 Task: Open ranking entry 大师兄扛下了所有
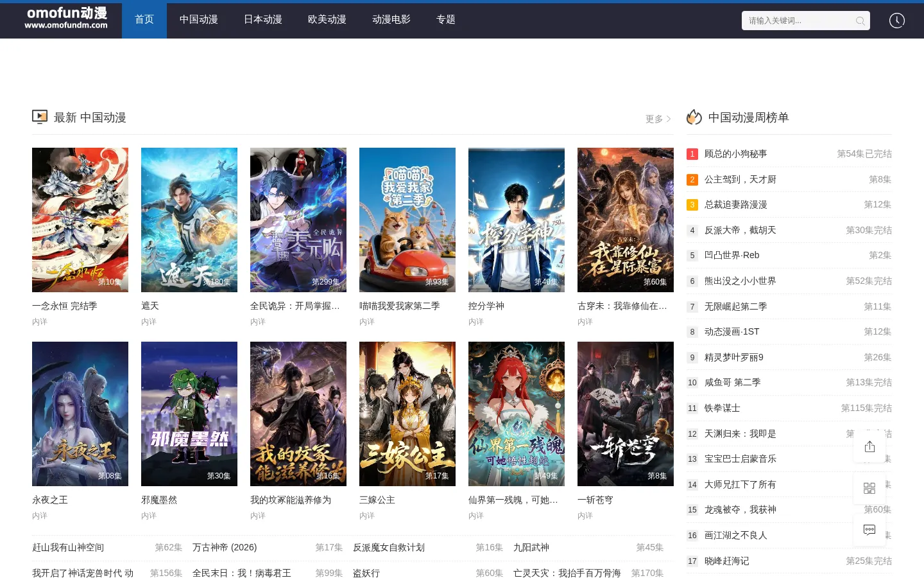coord(740,484)
